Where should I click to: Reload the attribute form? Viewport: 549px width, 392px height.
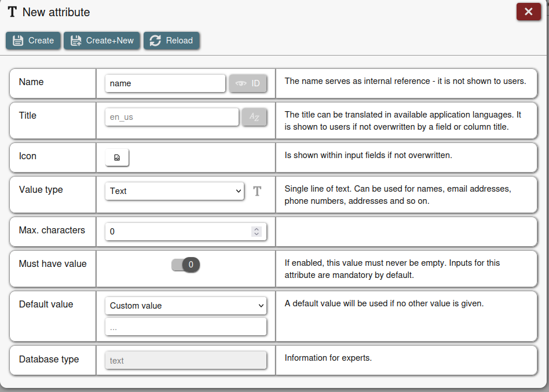(x=171, y=41)
